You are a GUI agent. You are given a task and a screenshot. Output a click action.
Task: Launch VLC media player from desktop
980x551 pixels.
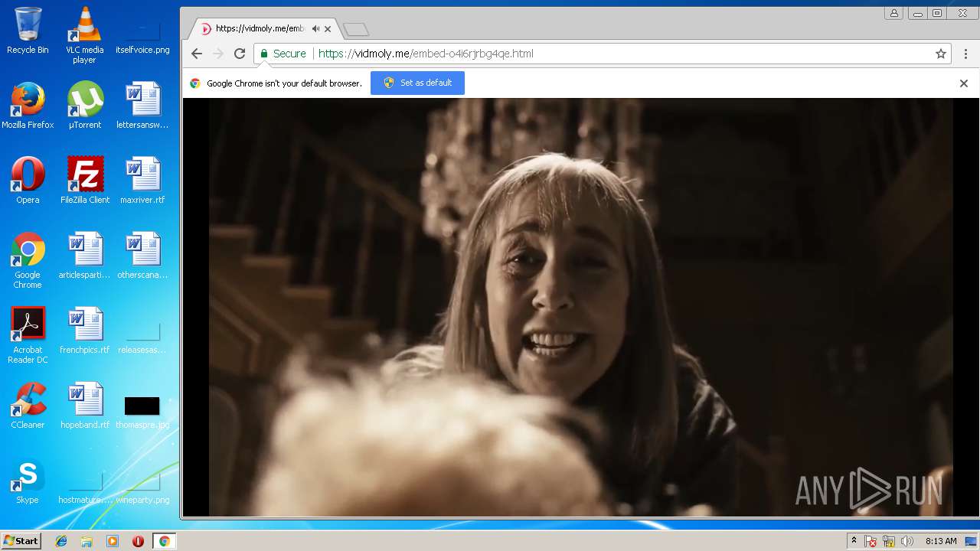(84, 35)
